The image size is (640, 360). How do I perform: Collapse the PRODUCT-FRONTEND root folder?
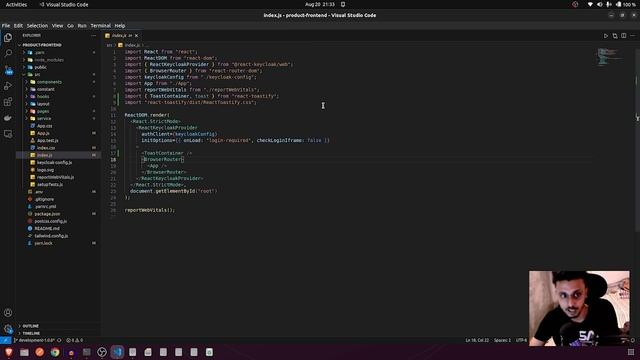(x=42, y=45)
